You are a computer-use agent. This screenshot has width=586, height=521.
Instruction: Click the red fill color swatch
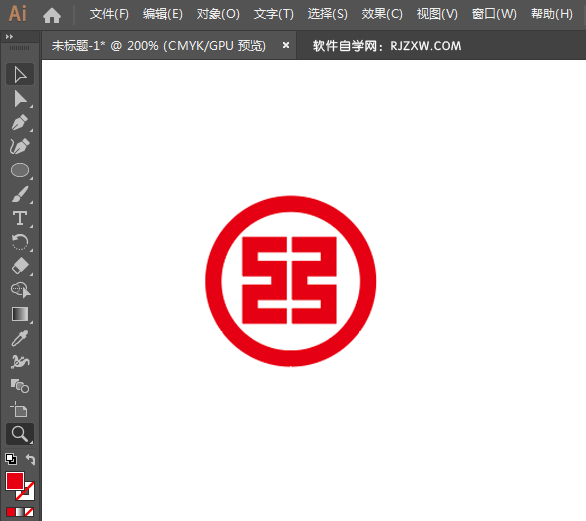15,481
